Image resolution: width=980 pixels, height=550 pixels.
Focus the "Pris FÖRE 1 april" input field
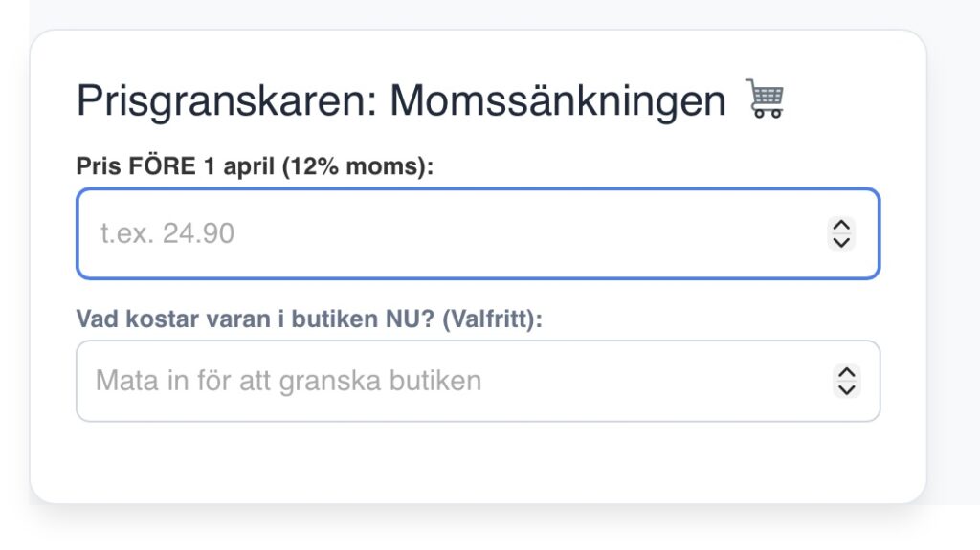(x=459, y=233)
